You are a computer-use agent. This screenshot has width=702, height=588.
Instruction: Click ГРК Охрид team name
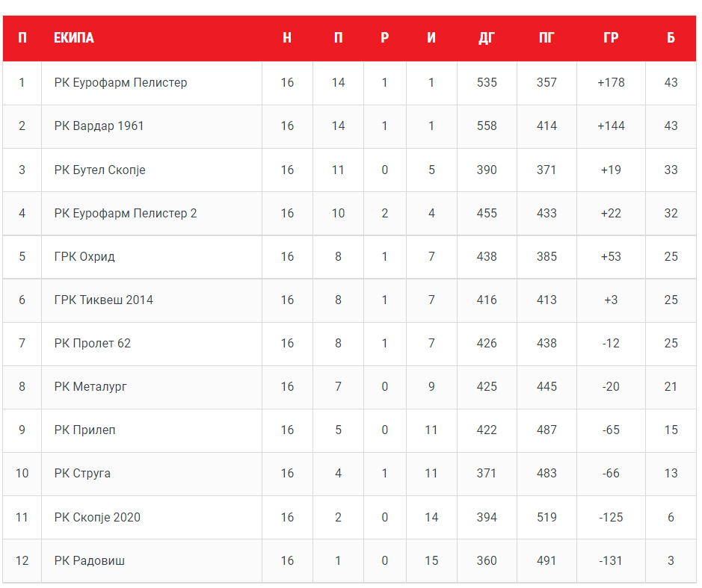84,256
